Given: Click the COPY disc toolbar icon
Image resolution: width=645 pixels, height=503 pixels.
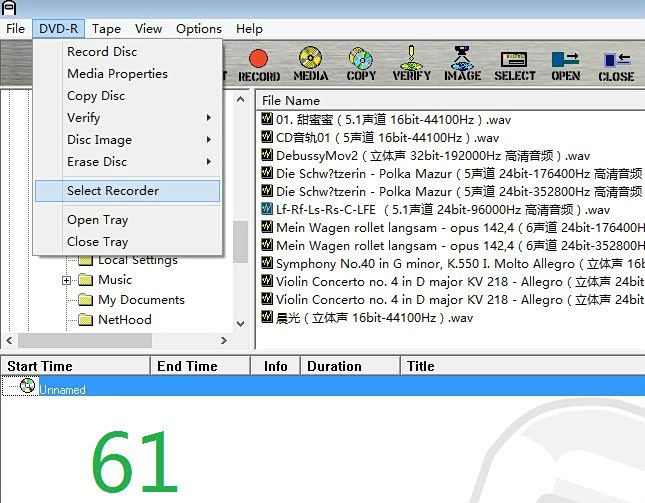Looking at the screenshot, I should [361, 63].
